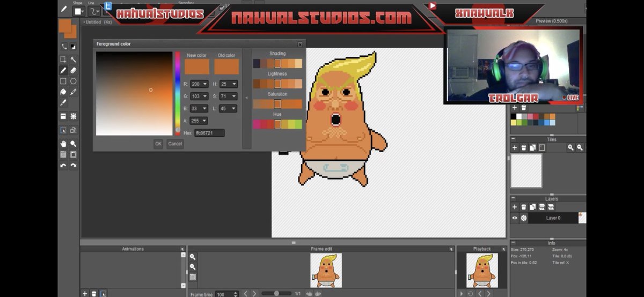Go to previous frame in Frame edit
The height and width of the screenshot is (297, 644).
pos(246,293)
